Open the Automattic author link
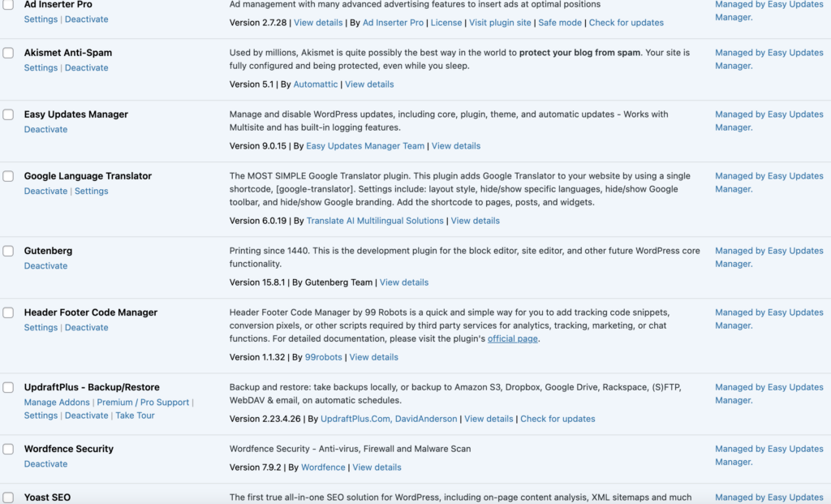 coord(316,84)
